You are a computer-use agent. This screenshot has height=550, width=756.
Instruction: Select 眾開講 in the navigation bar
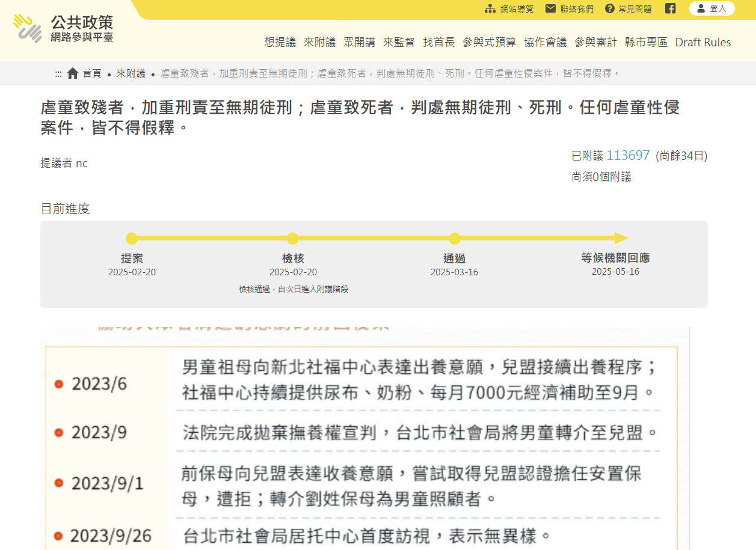(360, 43)
